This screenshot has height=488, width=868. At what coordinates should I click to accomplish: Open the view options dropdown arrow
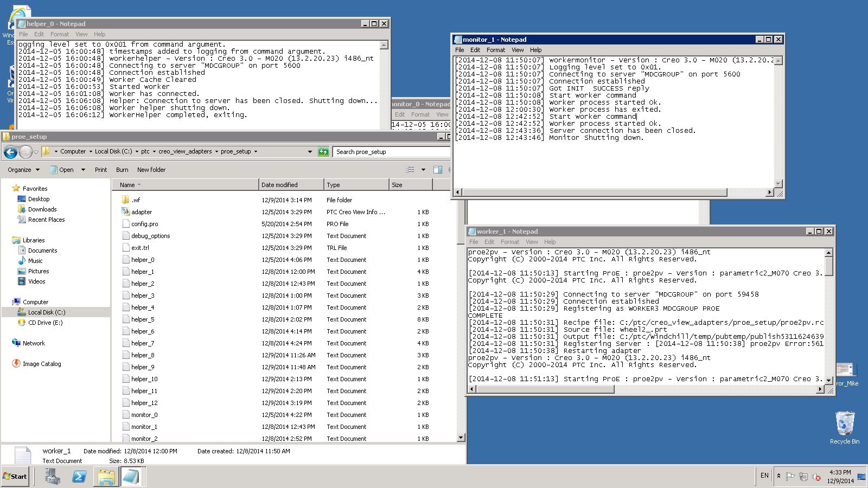coord(423,170)
